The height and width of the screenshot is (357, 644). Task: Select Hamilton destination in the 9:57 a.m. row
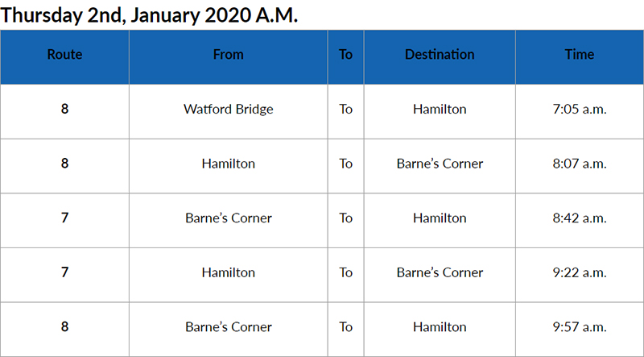[440, 327]
